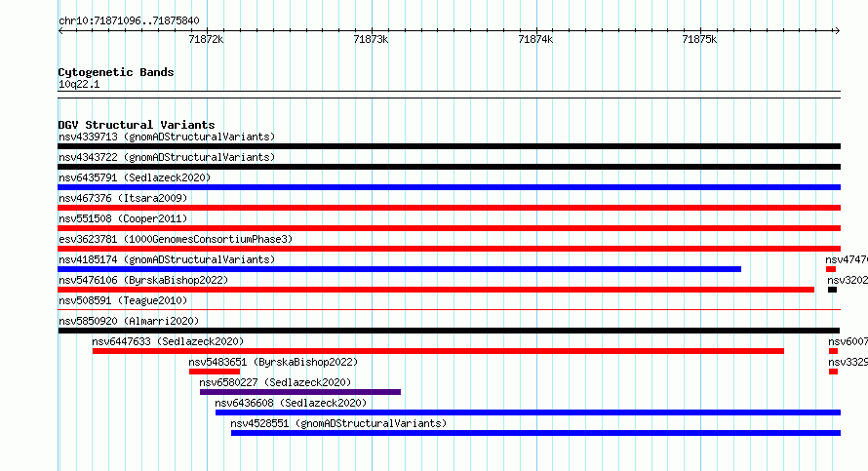
Task: Click the small red bar under nsv3329 label
Action: [x=833, y=372]
